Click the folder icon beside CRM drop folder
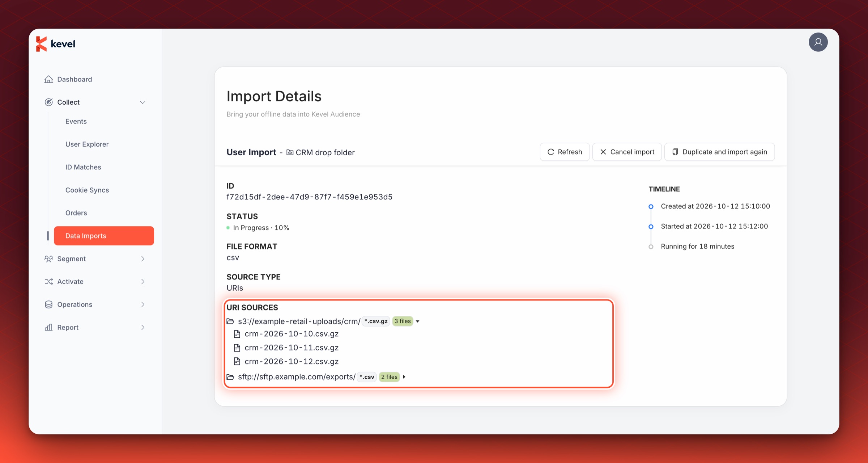Image resolution: width=868 pixels, height=463 pixels. tap(290, 152)
